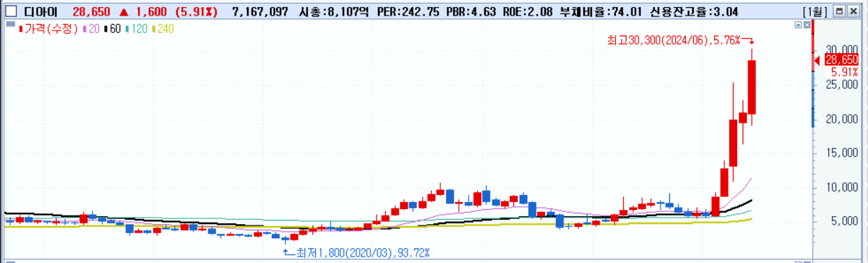
Task: Click the 5.91% label under the price tag
Action: coord(845,72)
